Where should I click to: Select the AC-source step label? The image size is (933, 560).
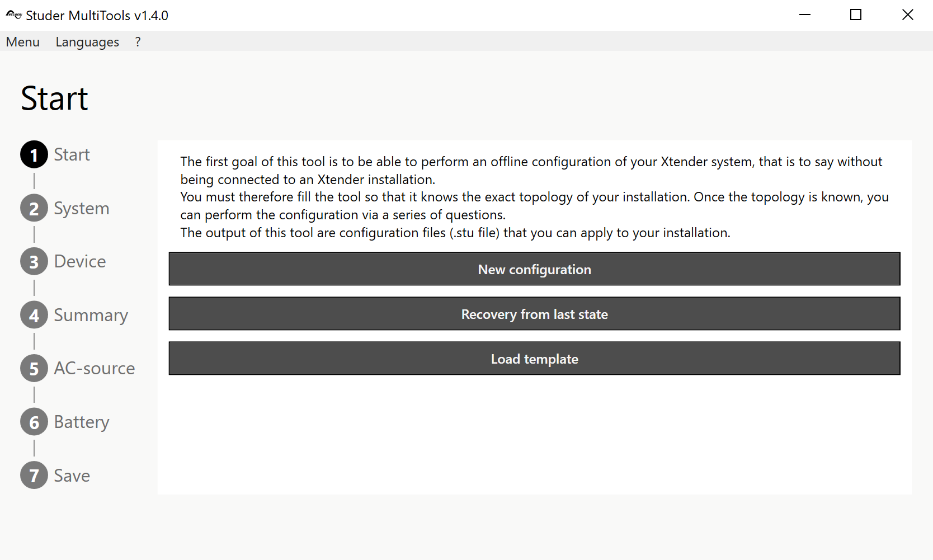95,369
